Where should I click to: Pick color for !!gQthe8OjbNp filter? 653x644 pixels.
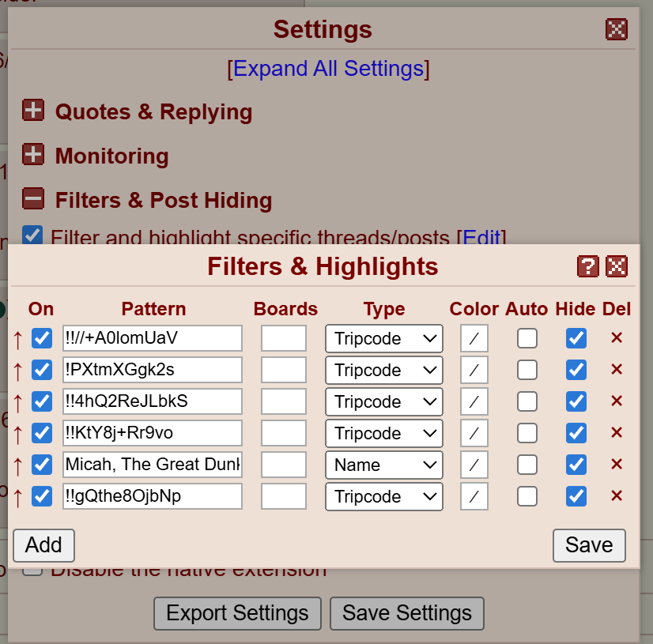click(474, 497)
